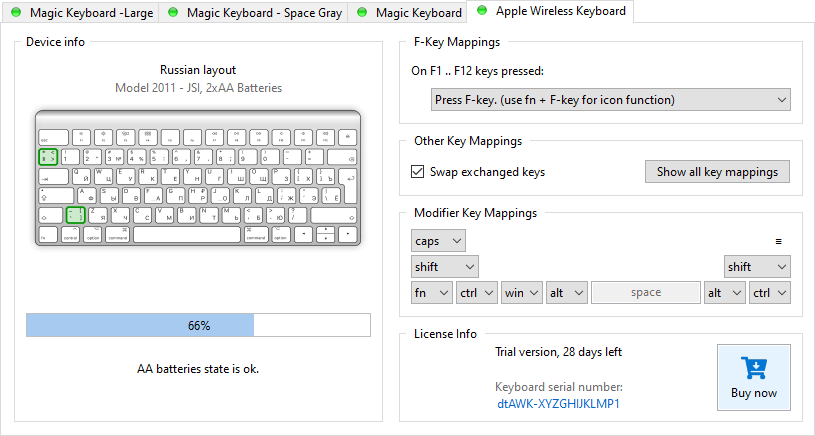Open the left ctrl modifier dropdown
This screenshot has height=436, width=815.
(477, 293)
